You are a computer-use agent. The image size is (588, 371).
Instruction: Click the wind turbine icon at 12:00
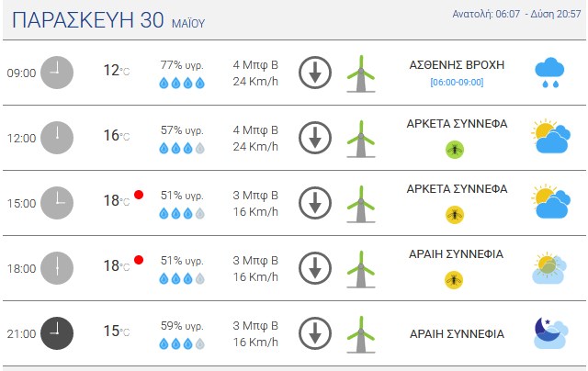click(x=361, y=139)
